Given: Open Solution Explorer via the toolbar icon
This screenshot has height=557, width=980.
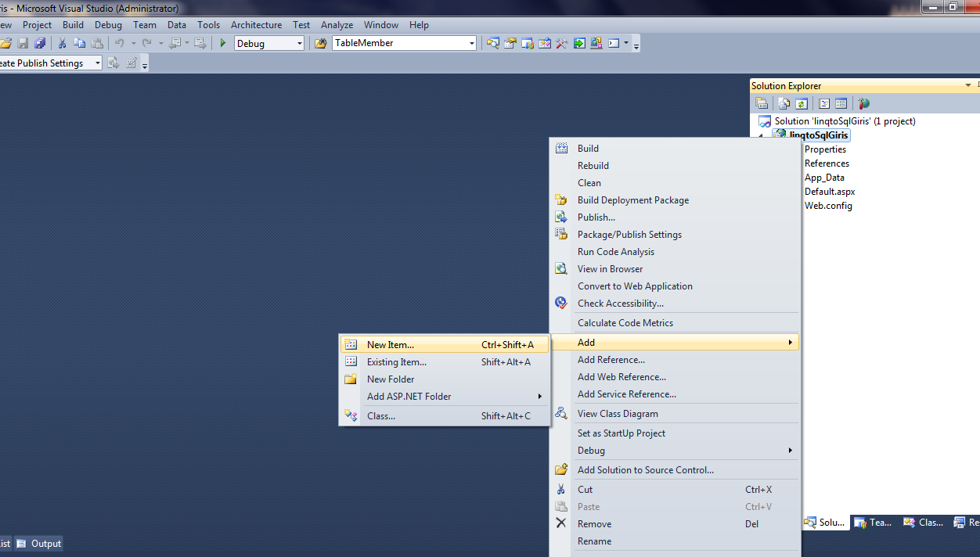Looking at the screenshot, I should [492, 43].
